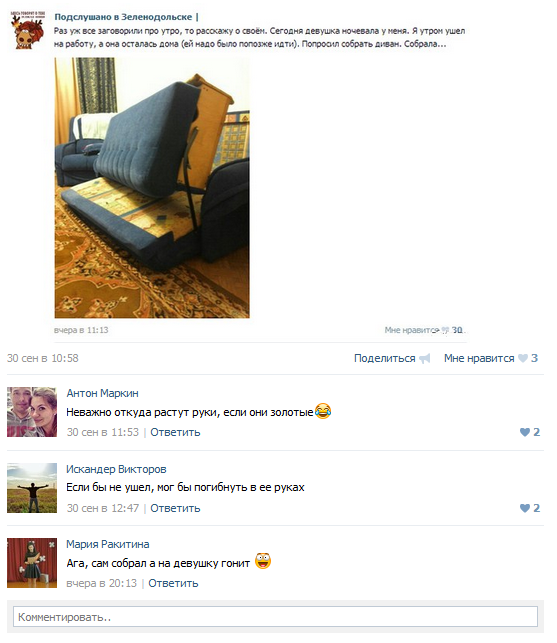This screenshot has width=557, height=643.
Task: Click the Поделиться link
Action: 385,358
